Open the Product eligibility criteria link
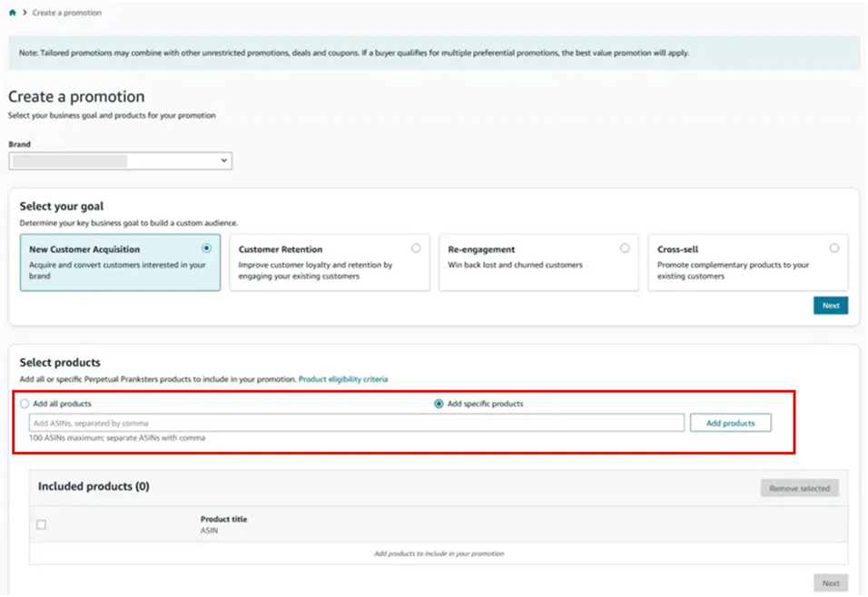Viewport: 868px width, 597px height. coord(343,378)
